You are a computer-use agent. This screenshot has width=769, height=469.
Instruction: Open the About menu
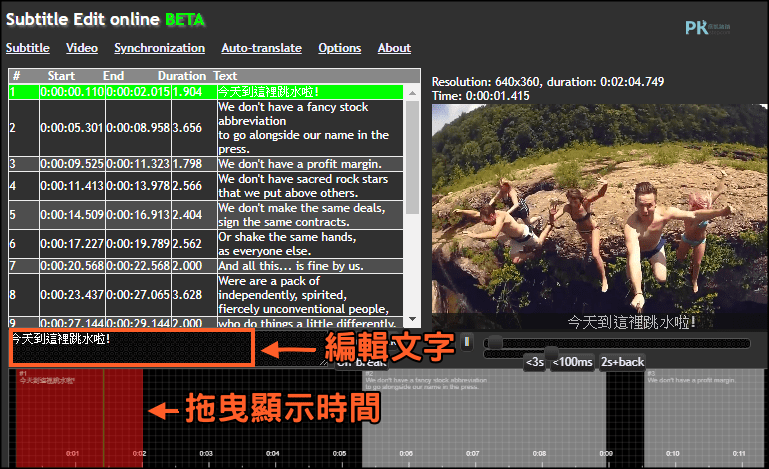coord(394,48)
